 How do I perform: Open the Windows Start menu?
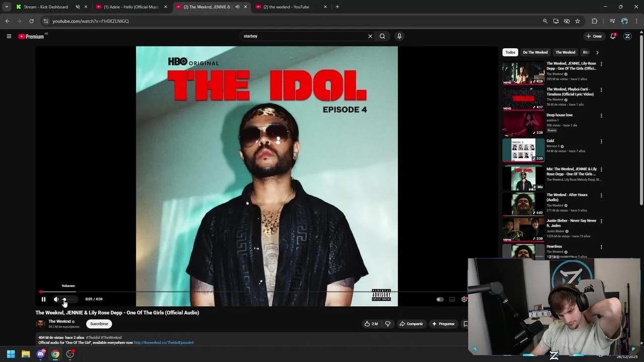pos(11,354)
